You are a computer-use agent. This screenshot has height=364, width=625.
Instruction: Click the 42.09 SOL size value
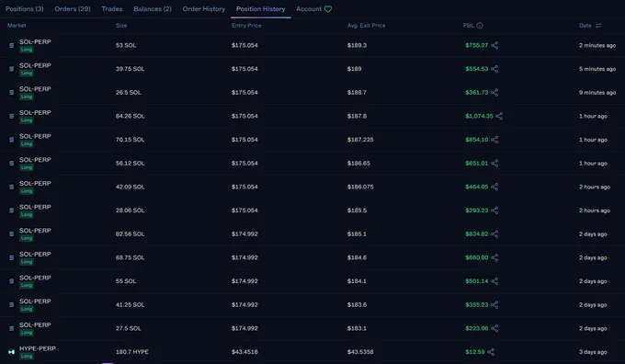point(130,187)
